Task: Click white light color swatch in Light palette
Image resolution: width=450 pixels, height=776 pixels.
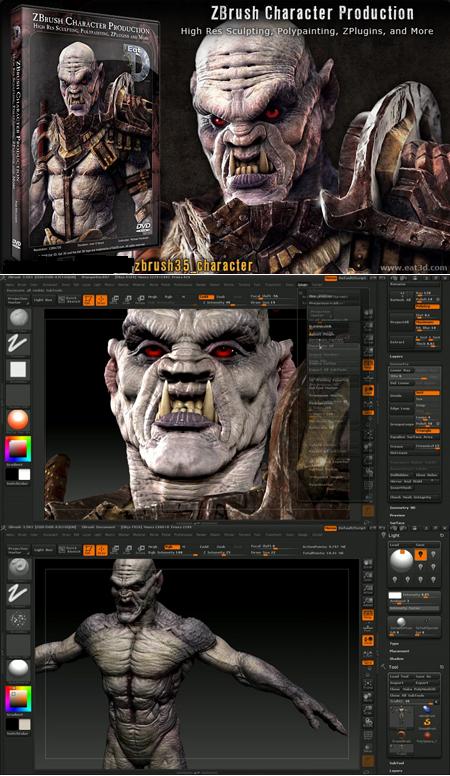Action: (395, 595)
